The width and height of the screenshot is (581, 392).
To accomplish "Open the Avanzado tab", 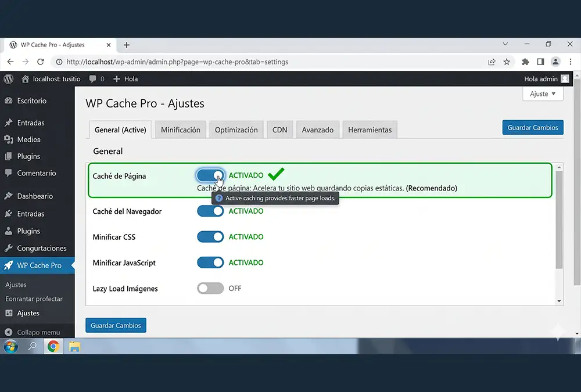I will pos(318,130).
